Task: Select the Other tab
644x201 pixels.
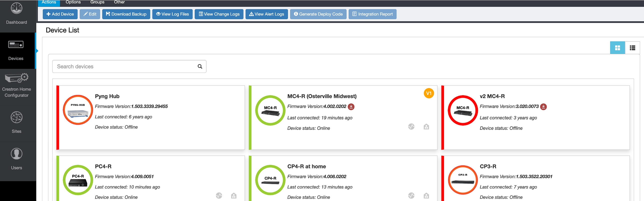Action: click(x=119, y=2)
